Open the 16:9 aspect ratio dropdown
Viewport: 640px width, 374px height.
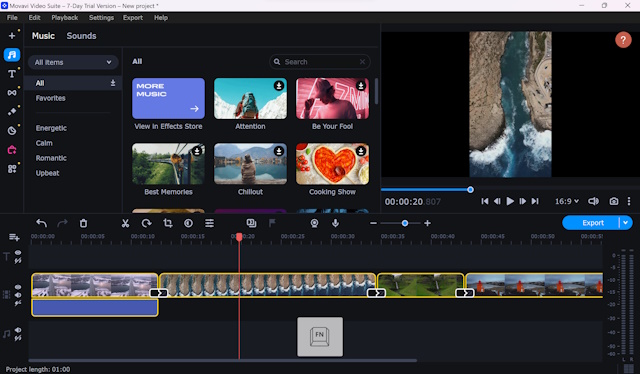pyautogui.click(x=567, y=201)
